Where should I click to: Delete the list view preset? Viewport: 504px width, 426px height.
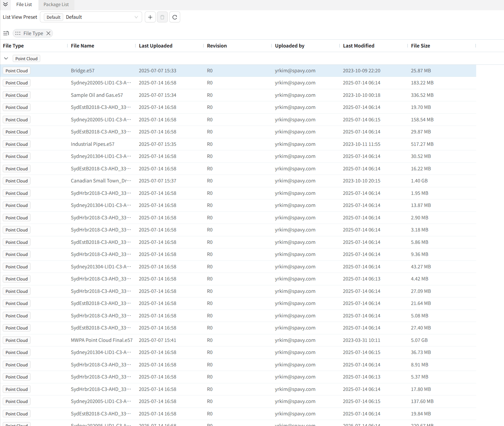pyautogui.click(x=162, y=17)
